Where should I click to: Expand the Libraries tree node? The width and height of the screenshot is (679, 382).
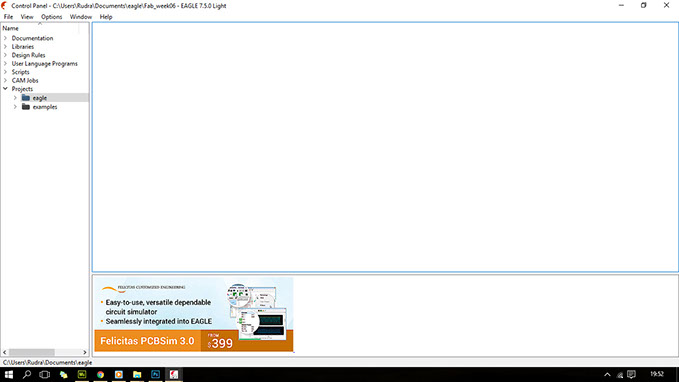pyautogui.click(x=5, y=46)
